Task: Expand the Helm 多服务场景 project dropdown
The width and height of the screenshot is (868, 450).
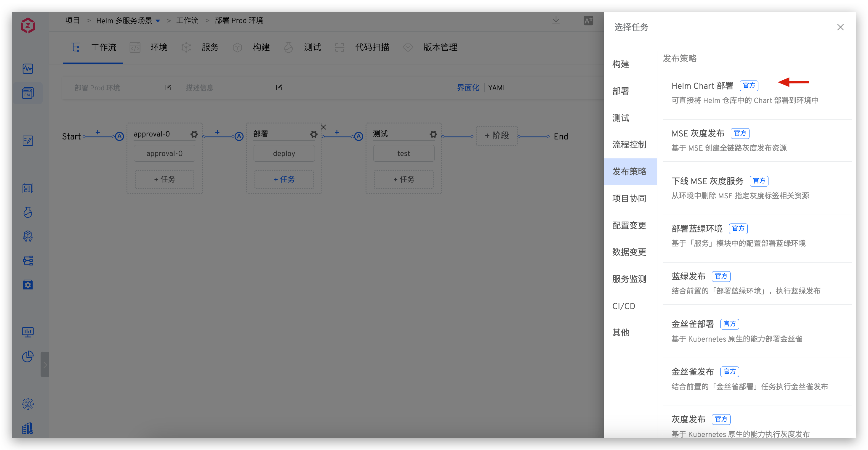Action: coord(158,21)
